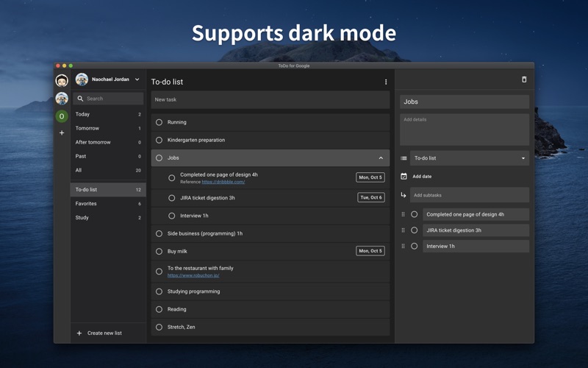Complete the JIRA ticket digestion subtask in detail panel
This screenshot has width=588, height=368.
point(414,230)
